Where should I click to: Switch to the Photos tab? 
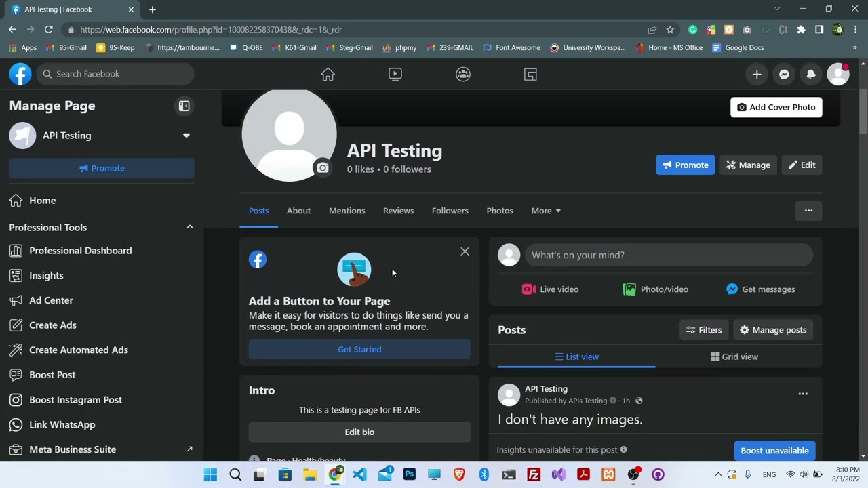tap(500, 211)
